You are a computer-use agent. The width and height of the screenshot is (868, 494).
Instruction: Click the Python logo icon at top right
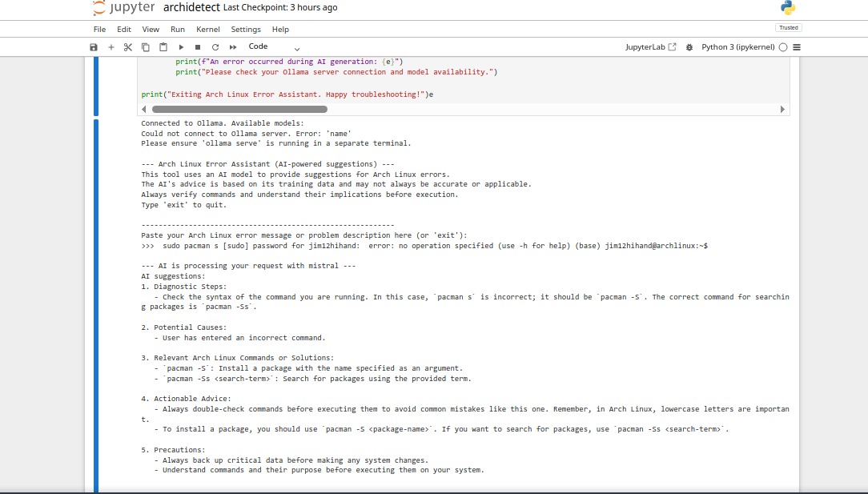pyautogui.click(x=788, y=8)
